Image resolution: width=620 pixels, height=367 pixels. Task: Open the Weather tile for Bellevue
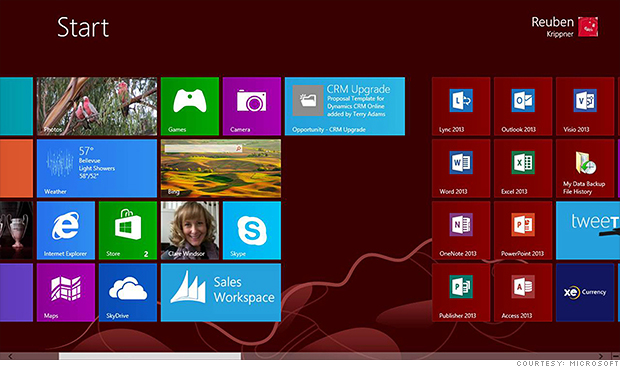(97, 168)
